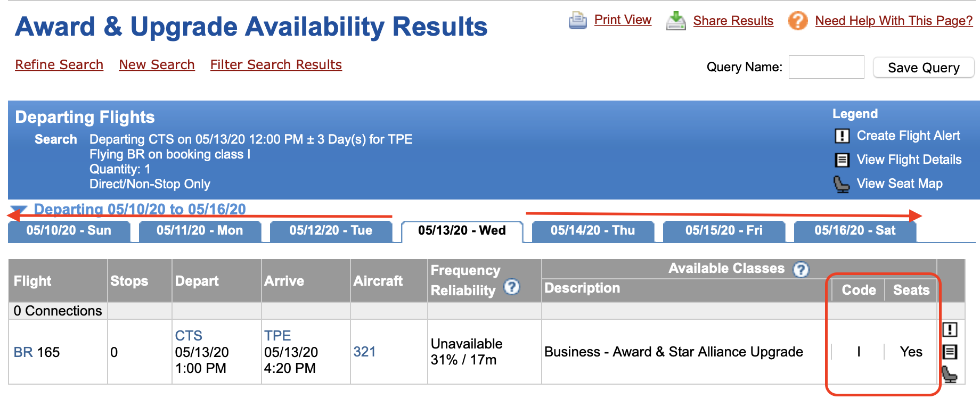The height and width of the screenshot is (415, 980).
Task: Click the Filter Search Results link
Action: pos(276,65)
